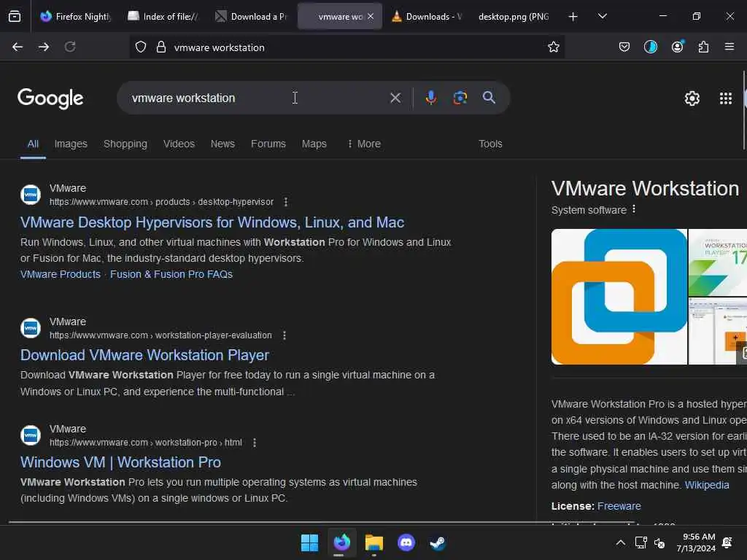This screenshot has height=560, width=747.
Task: Select the Forums search tab
Action: pyautogui.click(x=268, y=144)
